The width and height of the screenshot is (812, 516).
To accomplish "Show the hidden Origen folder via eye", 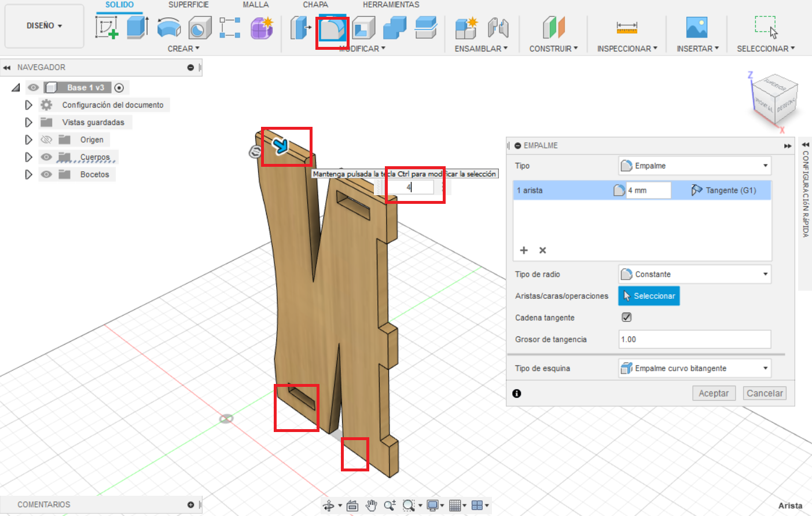I will (46, 140).
